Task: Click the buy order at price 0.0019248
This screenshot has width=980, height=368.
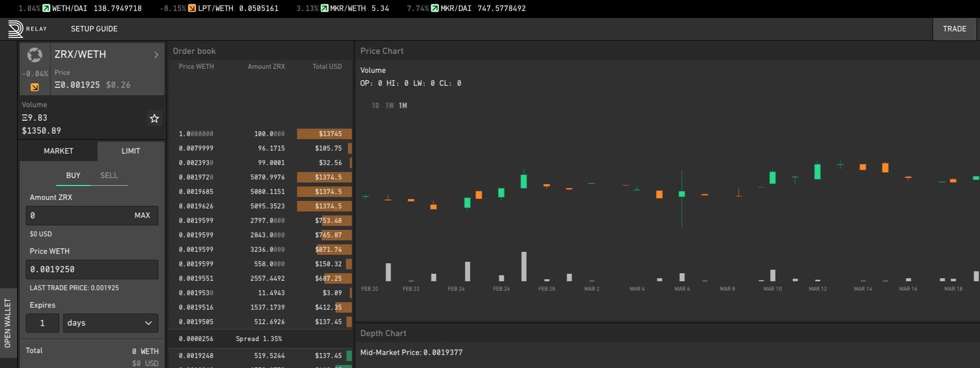Action: [x=260, y=356]
